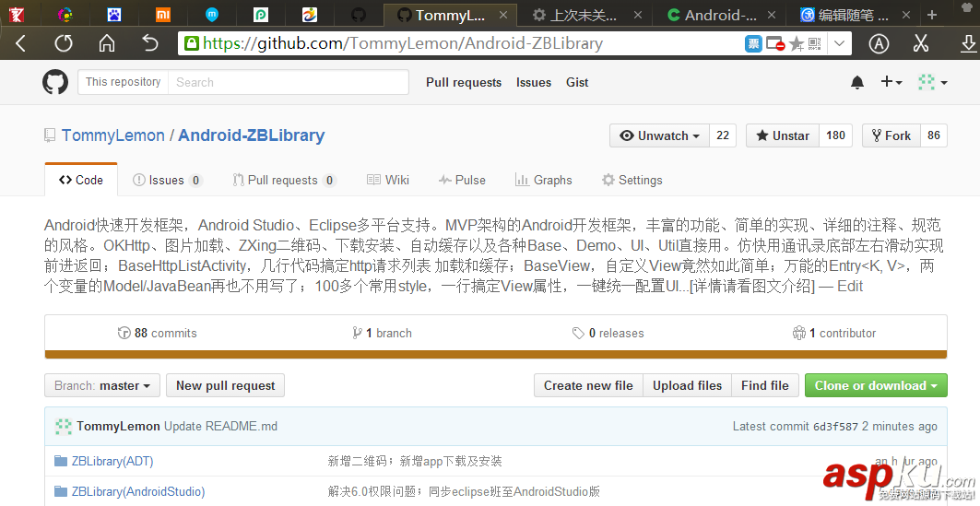Open the user avatar menu
Screen dimensions: 980x506
(x=932, y=82)
